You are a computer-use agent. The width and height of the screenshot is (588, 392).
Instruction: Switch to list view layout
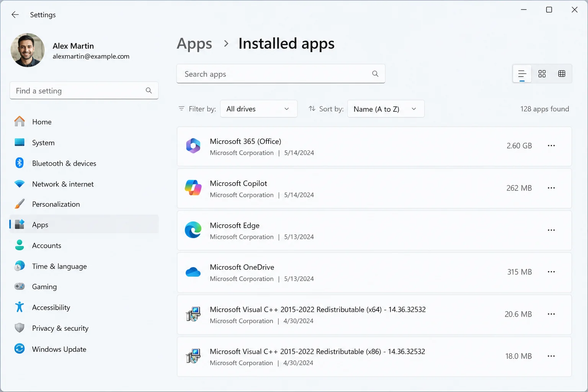pyautogui.click(x=522, y=74)
